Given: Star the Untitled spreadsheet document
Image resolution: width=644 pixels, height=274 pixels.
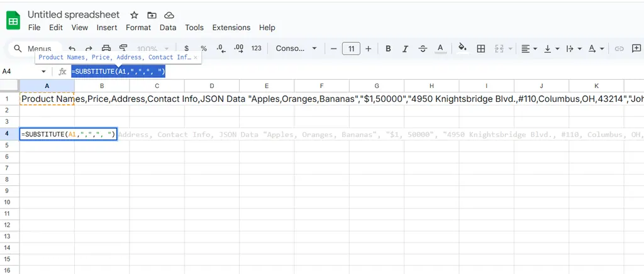Looking at the screenshot, I should 134,15.
